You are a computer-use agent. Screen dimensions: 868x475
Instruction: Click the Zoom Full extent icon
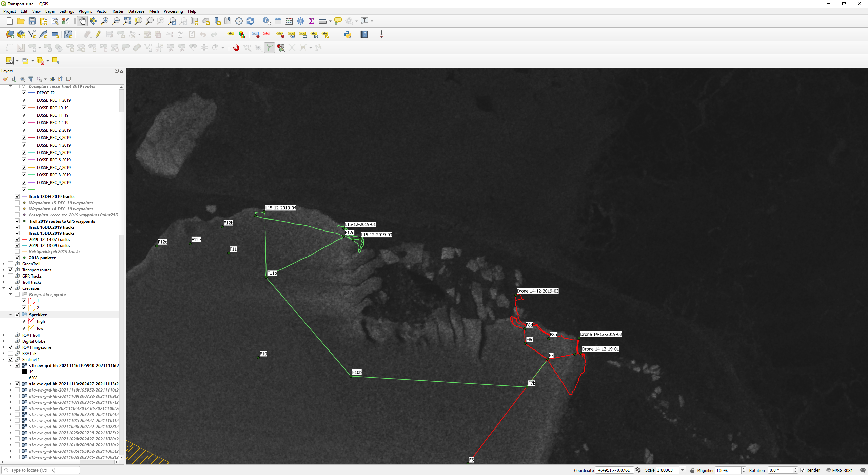[x=127, y=21]
